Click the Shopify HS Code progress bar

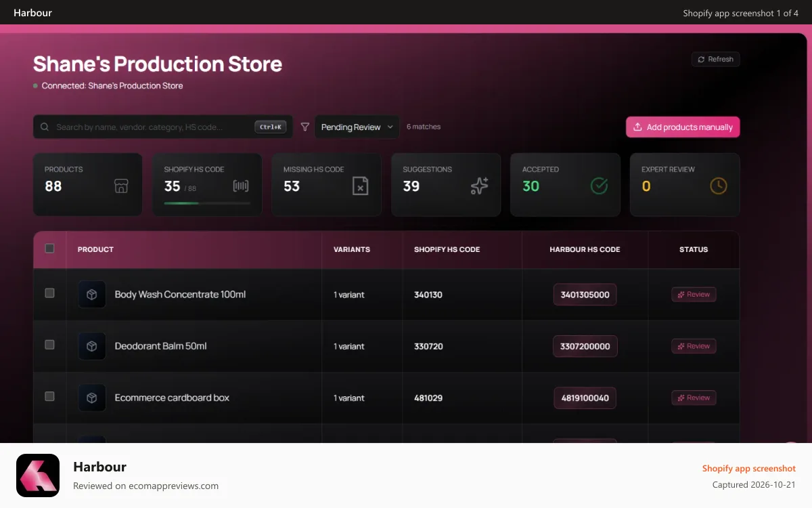click(207, 203)
